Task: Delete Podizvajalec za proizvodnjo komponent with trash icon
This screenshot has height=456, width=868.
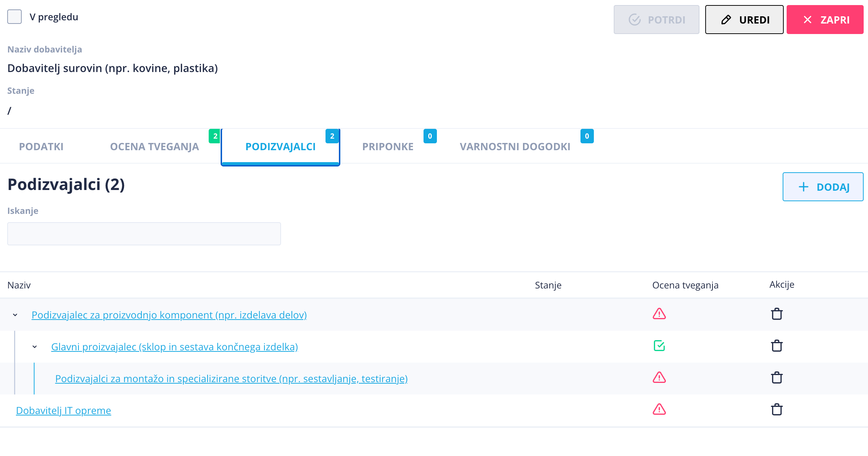Action: click(x=776, y=314)
